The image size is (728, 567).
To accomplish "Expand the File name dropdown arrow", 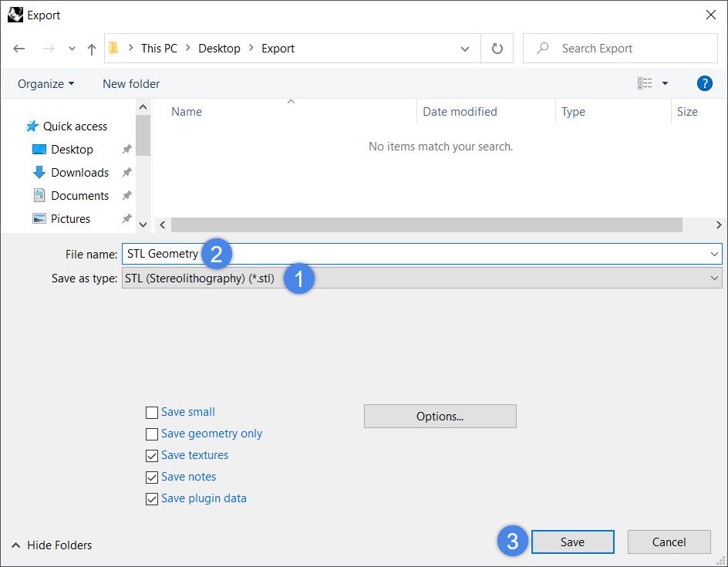I will [x=713, y=253].
